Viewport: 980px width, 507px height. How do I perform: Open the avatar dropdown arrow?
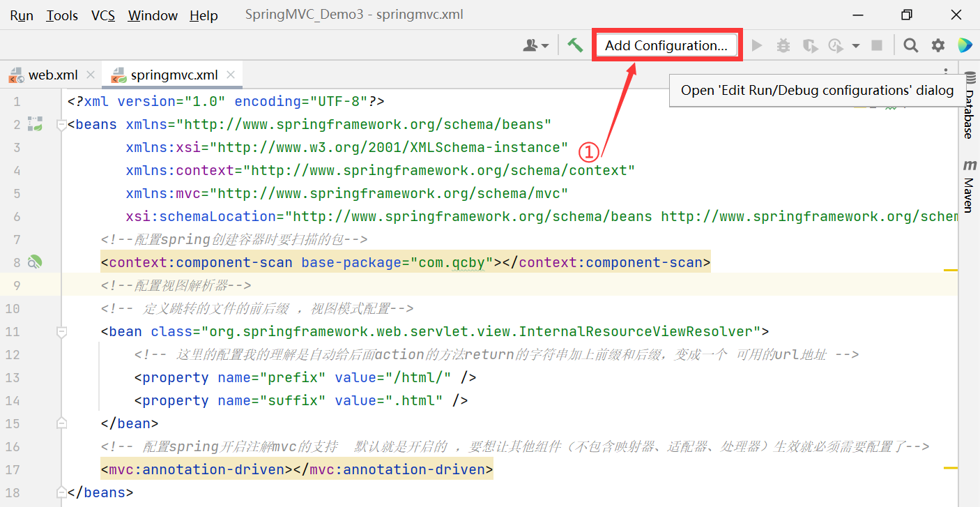544,45
